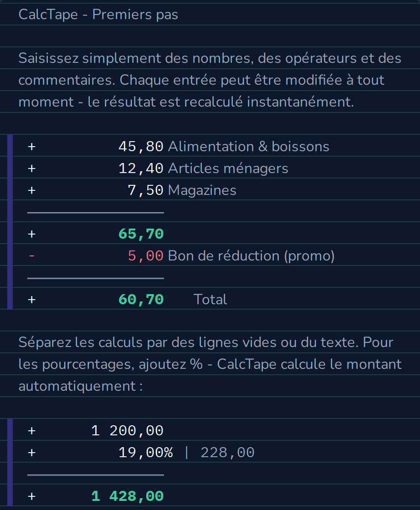The image size is (420, 510).
Task: Click the 45,80 Alimentation entry value
Action: click(x=141, y=147)
